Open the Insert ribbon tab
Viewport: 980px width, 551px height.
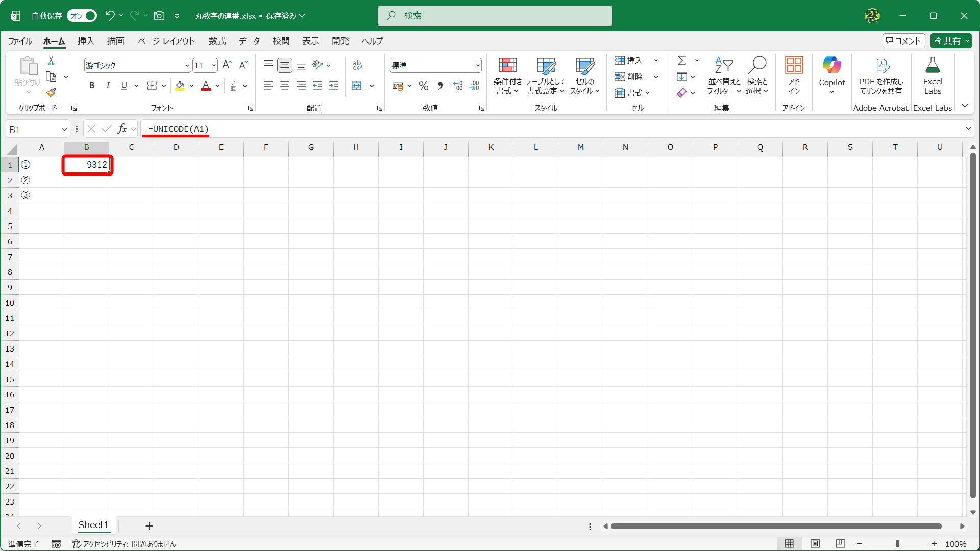click(x=86, y=41)
